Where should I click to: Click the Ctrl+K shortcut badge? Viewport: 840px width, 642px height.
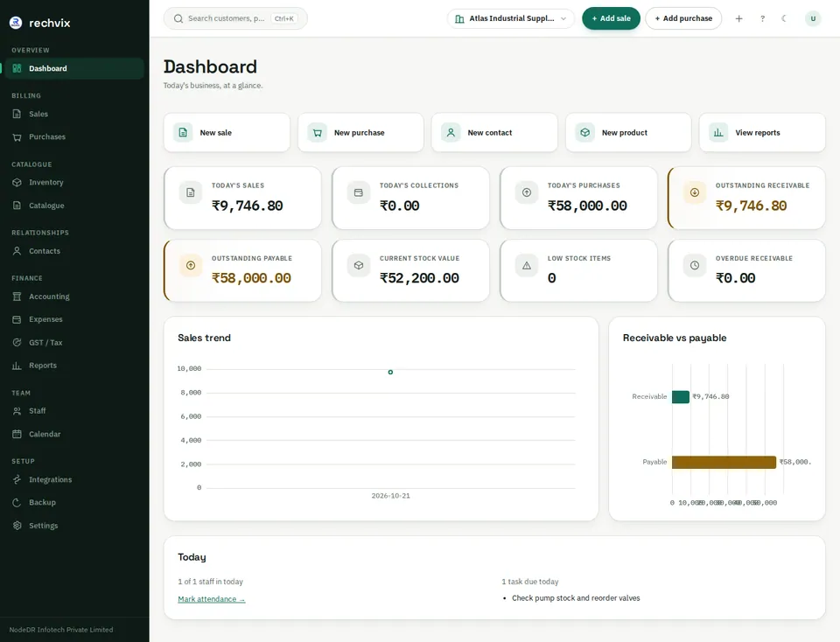pos(283,18)
